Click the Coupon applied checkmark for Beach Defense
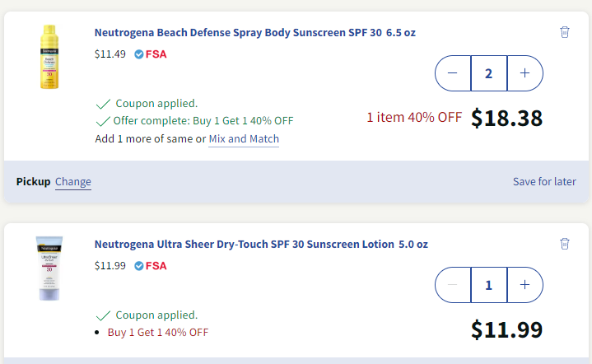The width and height of the screenshot is (592, 364). [x=103, y=104]
